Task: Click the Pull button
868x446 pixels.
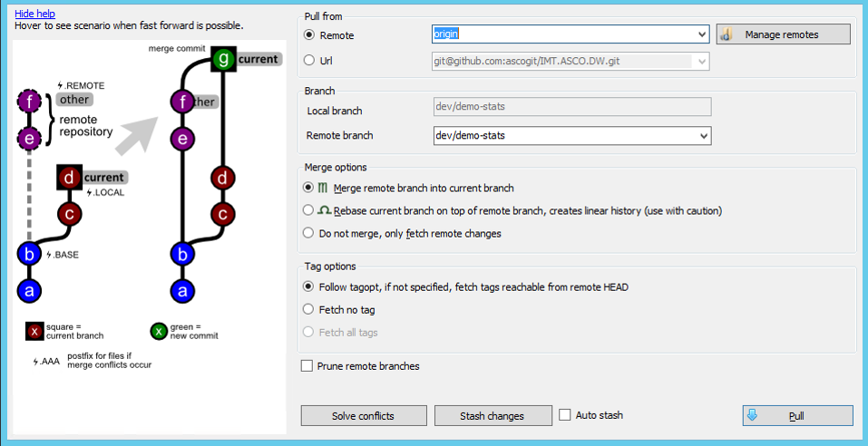Action: pyautogui.click(x=797, y=416)
